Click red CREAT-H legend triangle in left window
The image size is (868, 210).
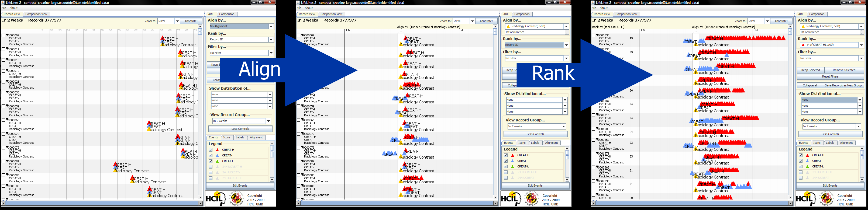[x=217, y=150]
